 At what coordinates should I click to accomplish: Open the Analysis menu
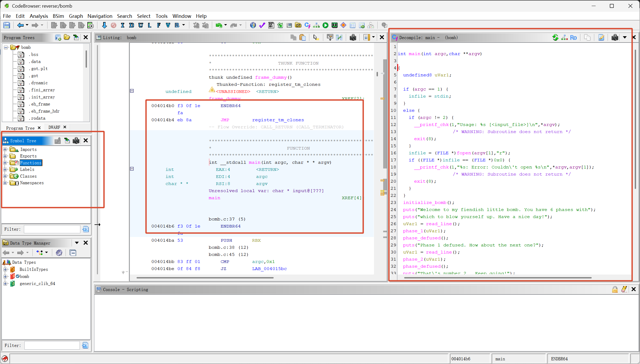39,16
